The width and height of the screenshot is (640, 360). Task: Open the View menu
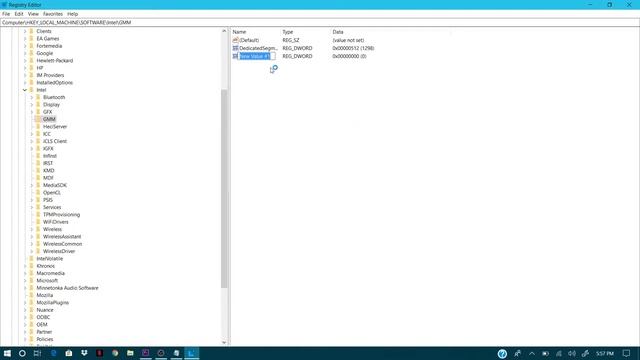point(33,14)
